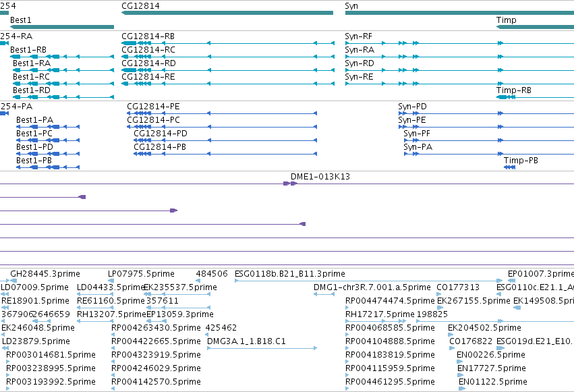Image resolution: width=574 pixels, height=392 pixels.
Task: Select the LD07009.5prime EST
Action: pyautogui.click(x=5, y=294)
